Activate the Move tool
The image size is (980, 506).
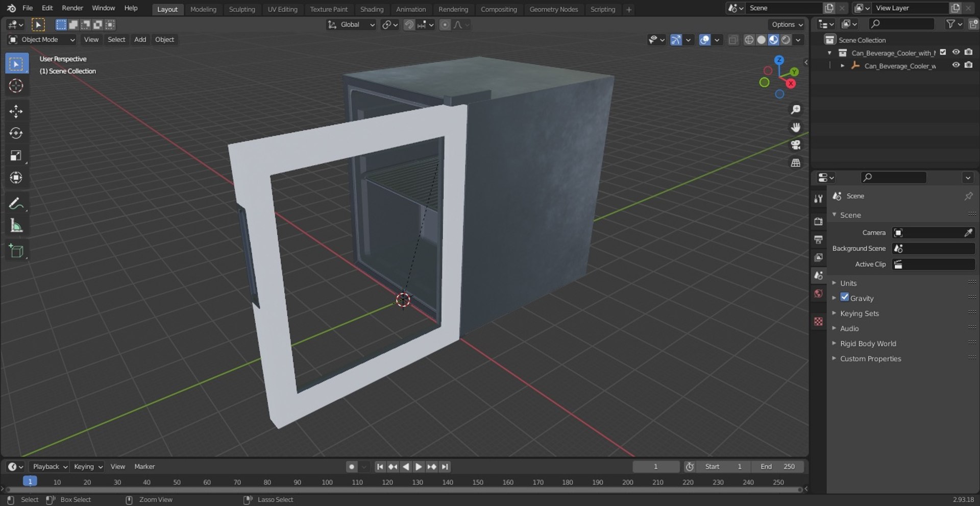pyautogui.click(x=16, y=111)
